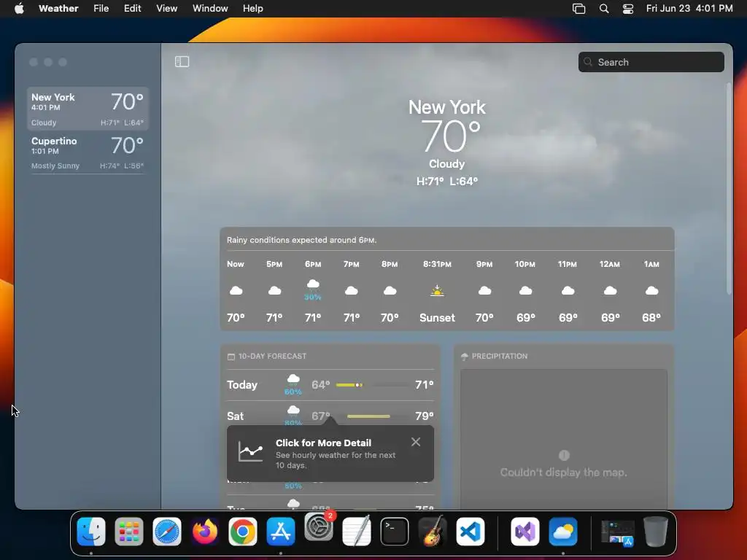Open the Edit menu
Screen dimensions: 747x560
(x=133, y=9)
